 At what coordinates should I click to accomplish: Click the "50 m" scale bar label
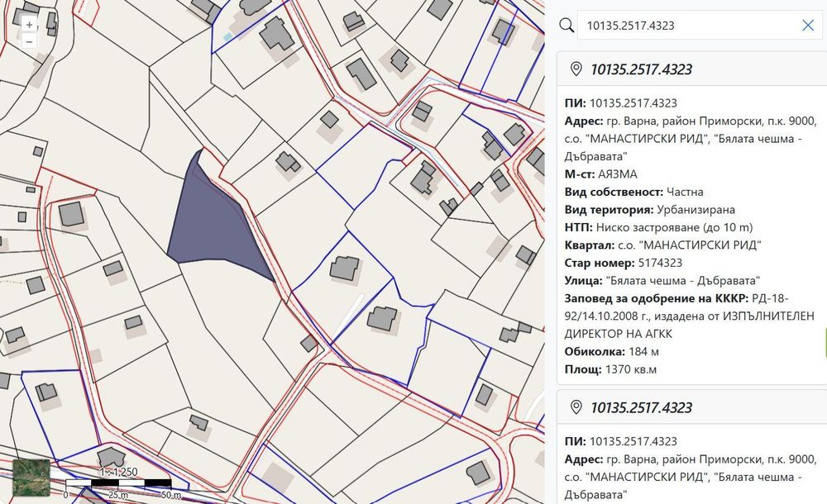tap(171, 495)
